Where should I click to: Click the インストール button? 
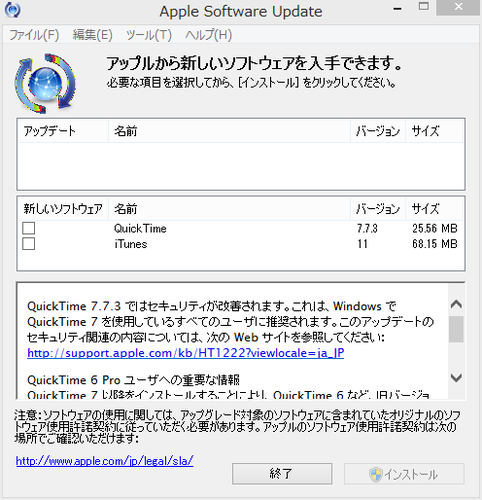click(x=404, y=474)
